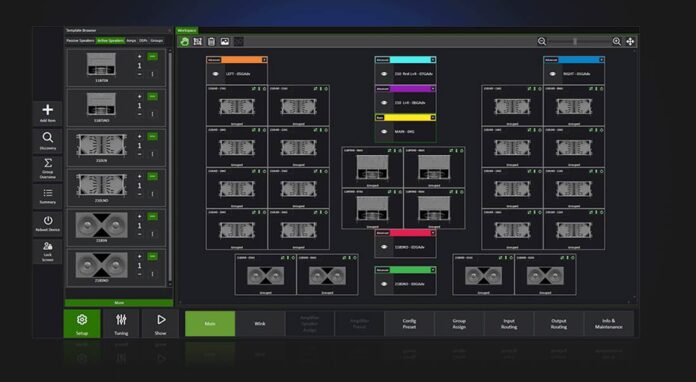Open the Group Assign page
This screenshot has height=382, width=696.
[459, 323]
